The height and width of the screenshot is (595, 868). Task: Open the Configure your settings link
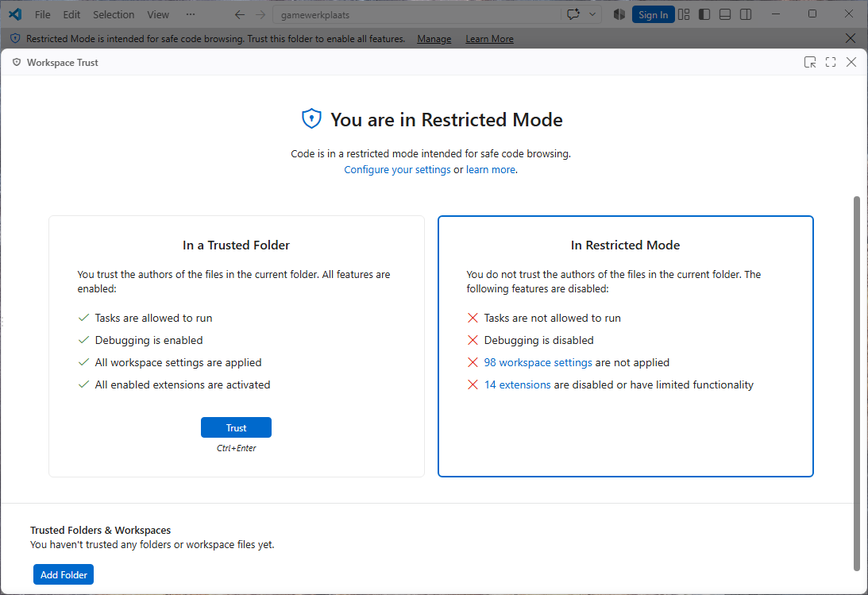point(397,169)
